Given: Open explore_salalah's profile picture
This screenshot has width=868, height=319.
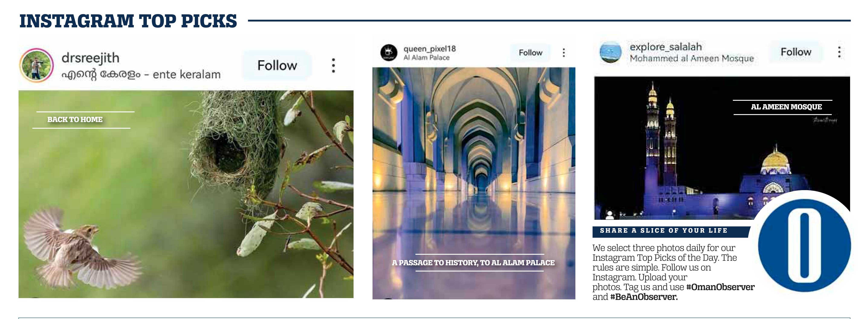Looking at the screenshot, I should click(611, 52).
